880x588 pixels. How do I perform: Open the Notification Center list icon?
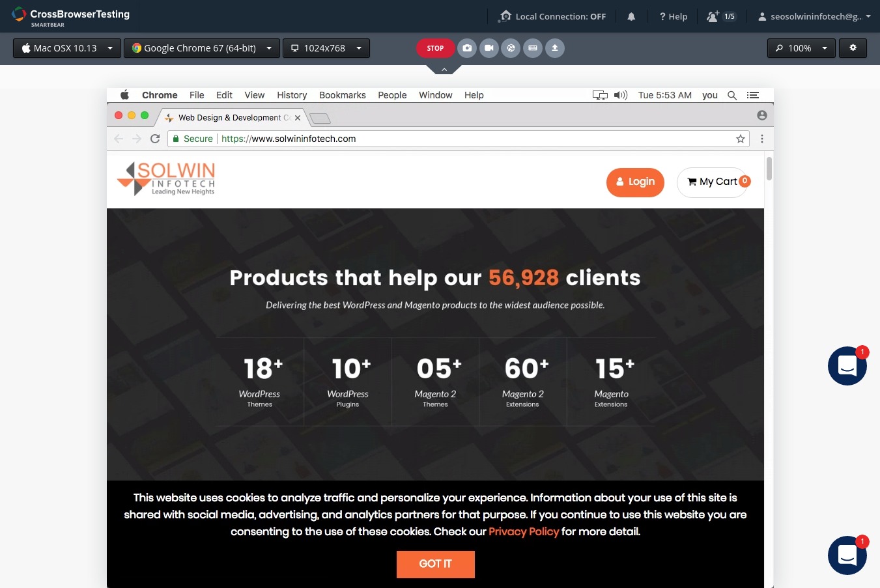[753, 95]
